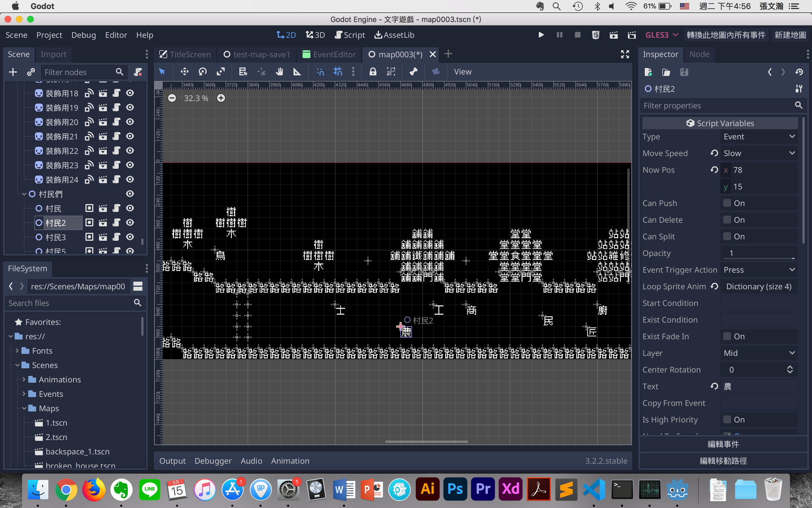Click the Play Custom Scene icon
The width and height of the screenshot is (812, 508).
(632, 35)
